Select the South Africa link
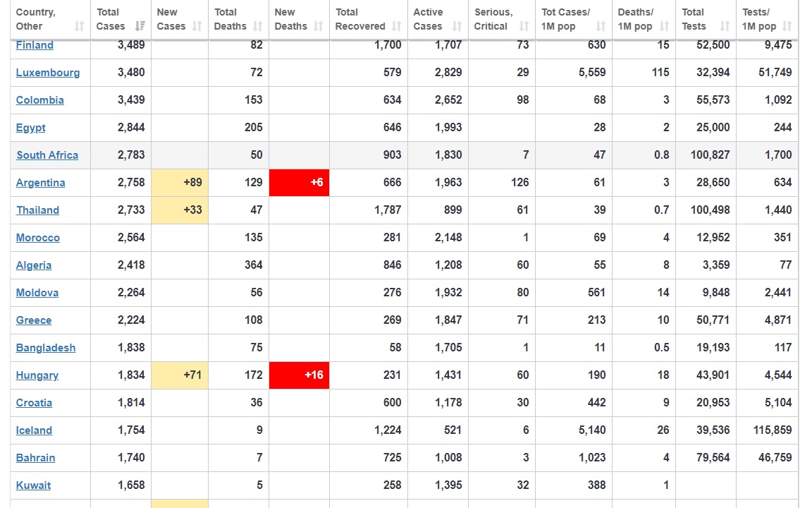Screen dimensions: 812x508 click(47, 155)
